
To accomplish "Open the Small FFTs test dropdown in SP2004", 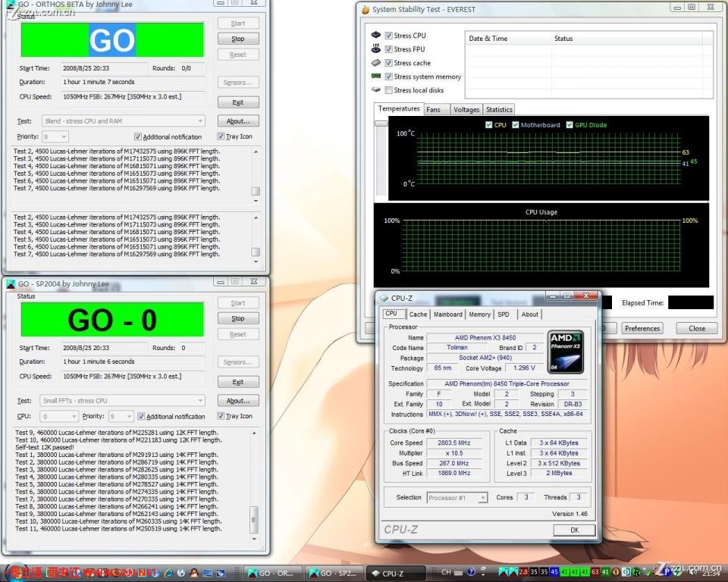I will coord(123,401).
